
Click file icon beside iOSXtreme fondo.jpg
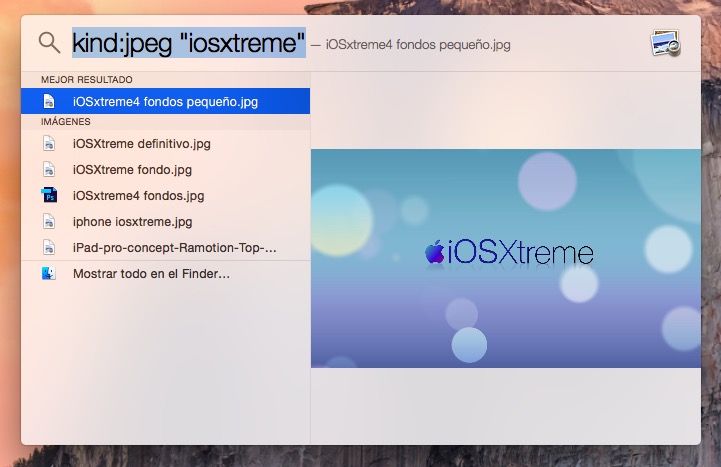point(49,170)
